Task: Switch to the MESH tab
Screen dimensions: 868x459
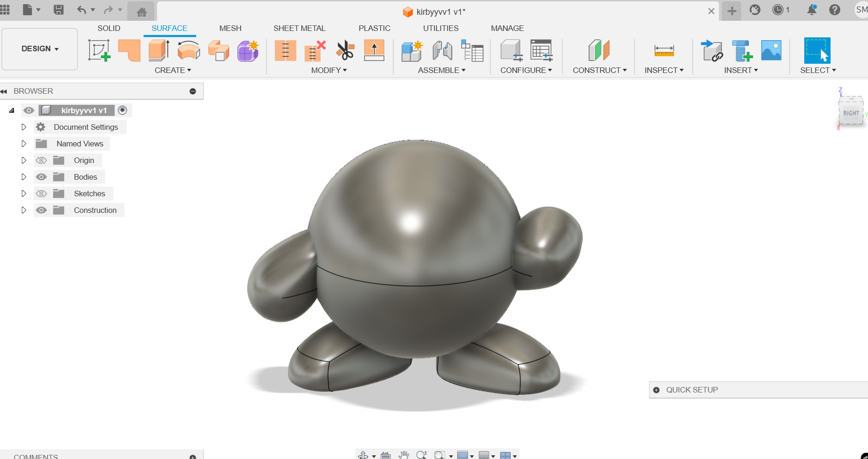Action: coord(231,28)
